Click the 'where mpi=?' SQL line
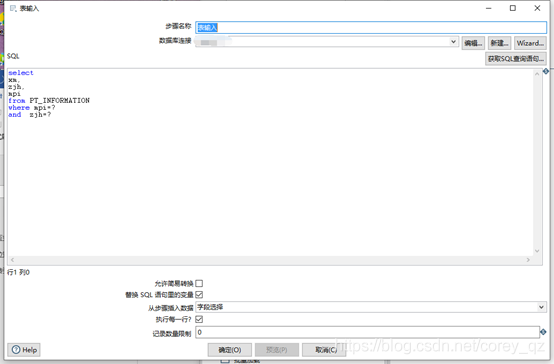 click(32, 108)
